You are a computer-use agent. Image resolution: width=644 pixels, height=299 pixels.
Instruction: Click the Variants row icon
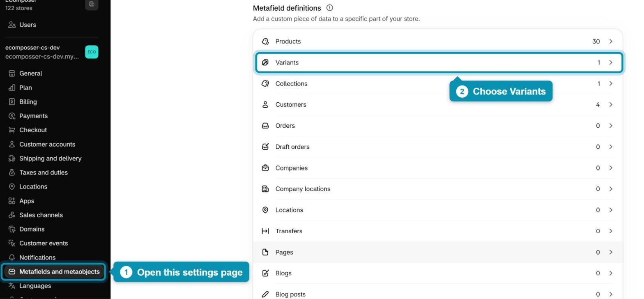click(265, 62)
